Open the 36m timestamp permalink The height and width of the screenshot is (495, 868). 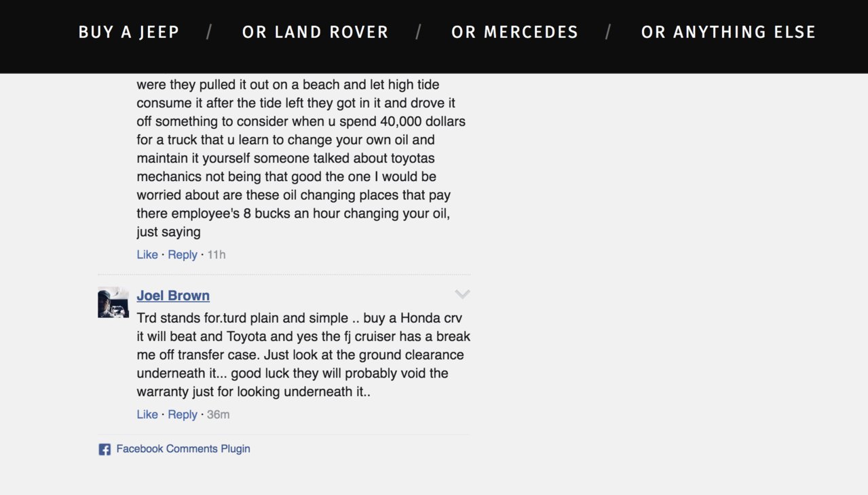[x=219, y=414]
